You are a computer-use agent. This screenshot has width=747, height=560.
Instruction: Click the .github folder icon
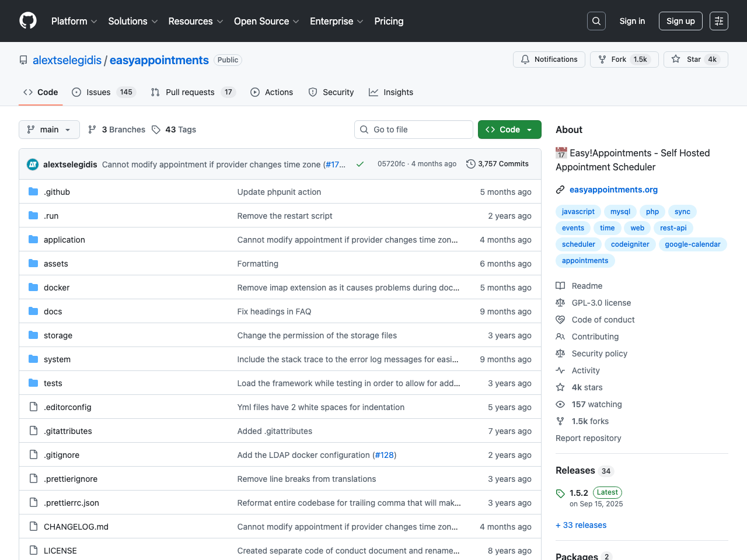coord(33,192)
